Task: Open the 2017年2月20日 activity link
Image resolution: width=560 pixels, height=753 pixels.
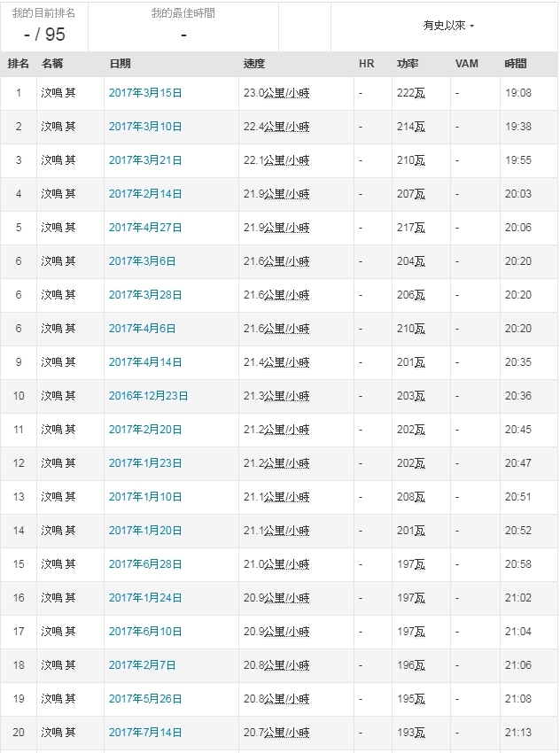Action: (145, 430)
